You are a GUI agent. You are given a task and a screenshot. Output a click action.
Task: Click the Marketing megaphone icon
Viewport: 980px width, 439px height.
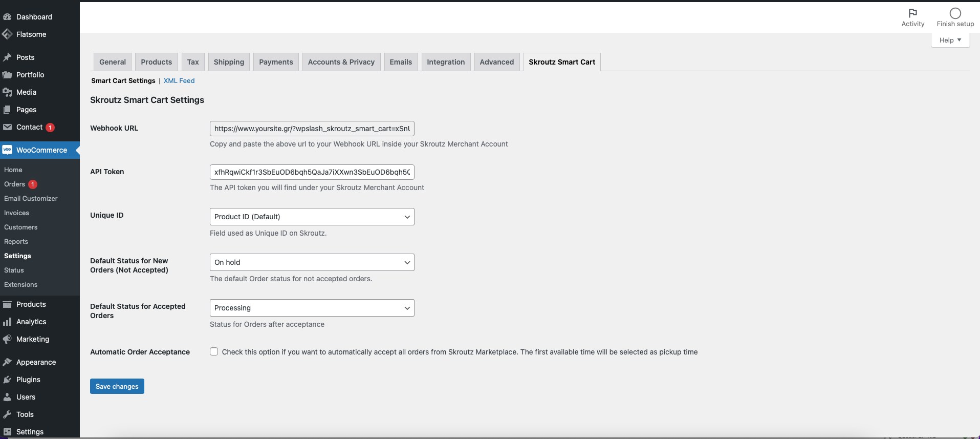pos(7,339)
